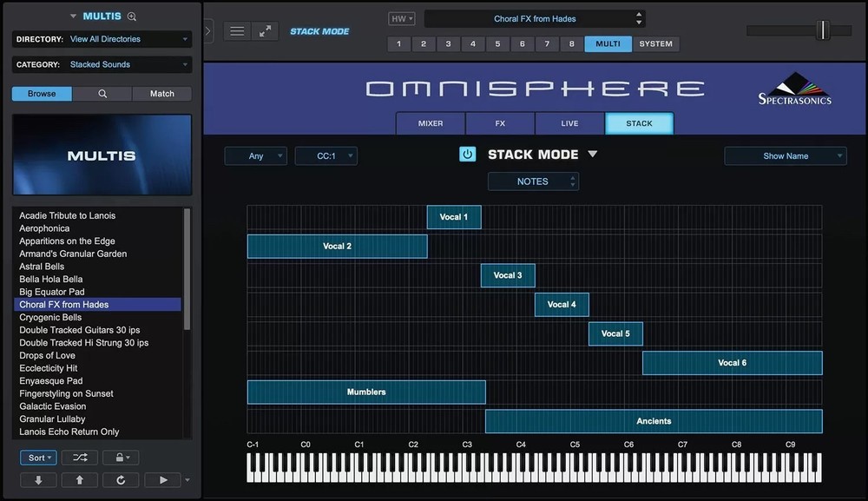This screenshot has height=501, width=868.
Task: Select the Vocal 3 region
Action: pos(508,275)
